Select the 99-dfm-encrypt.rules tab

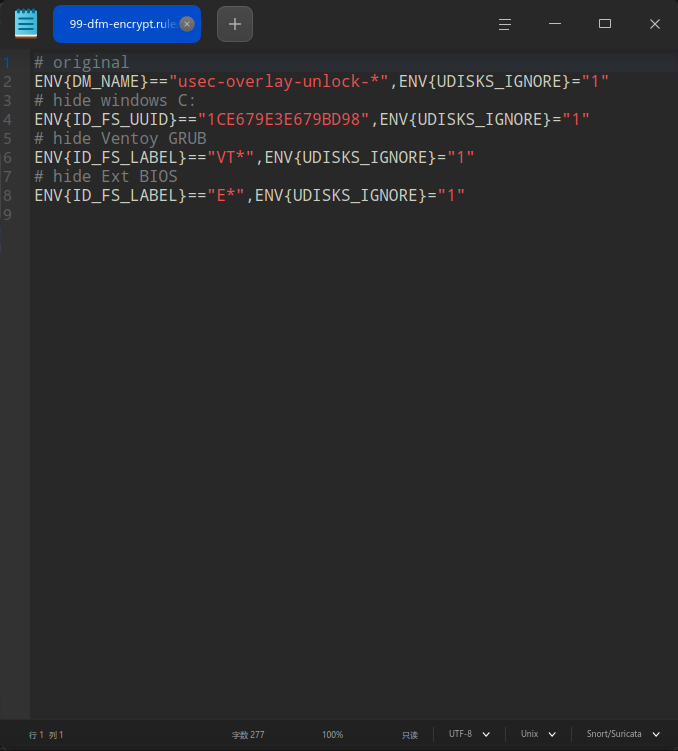(126, 24)
